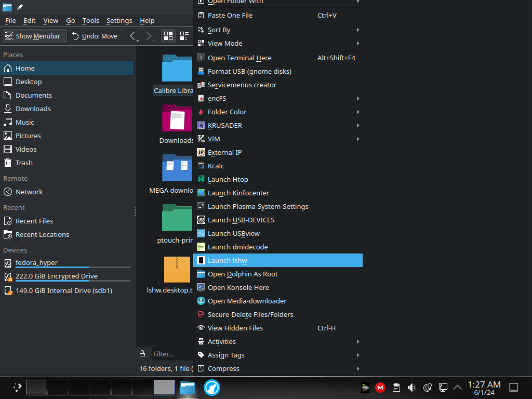Expand the KRUSADER submenu
Viewport: 532px width, 399px height.
(x=277, y=126)
